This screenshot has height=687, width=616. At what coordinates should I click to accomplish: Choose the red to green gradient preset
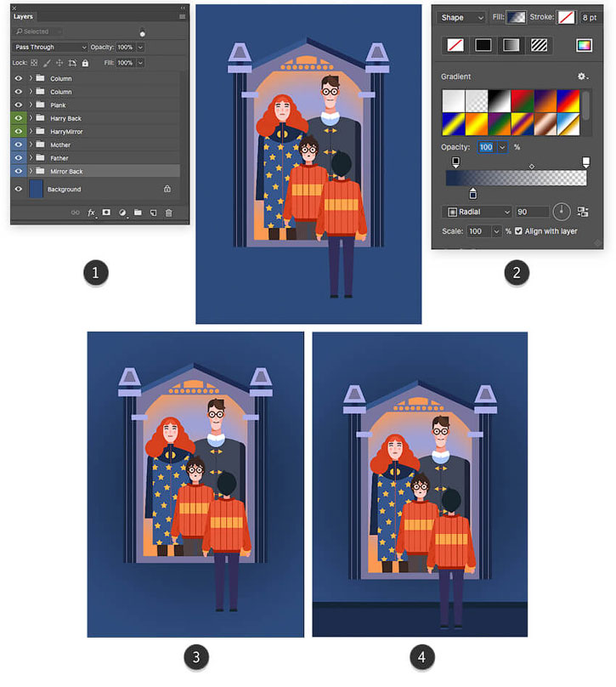[x=523, y=101]
